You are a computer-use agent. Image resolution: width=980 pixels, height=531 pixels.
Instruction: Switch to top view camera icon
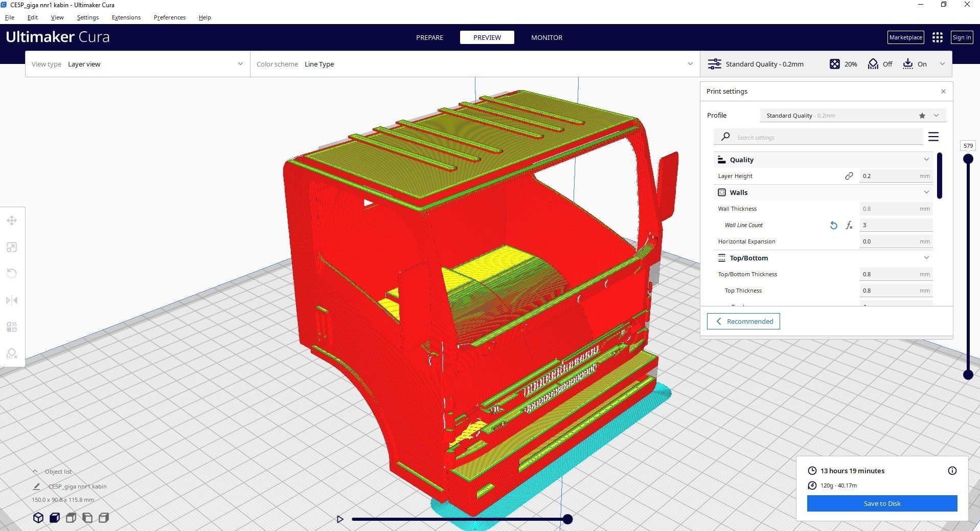coord(71,518)
